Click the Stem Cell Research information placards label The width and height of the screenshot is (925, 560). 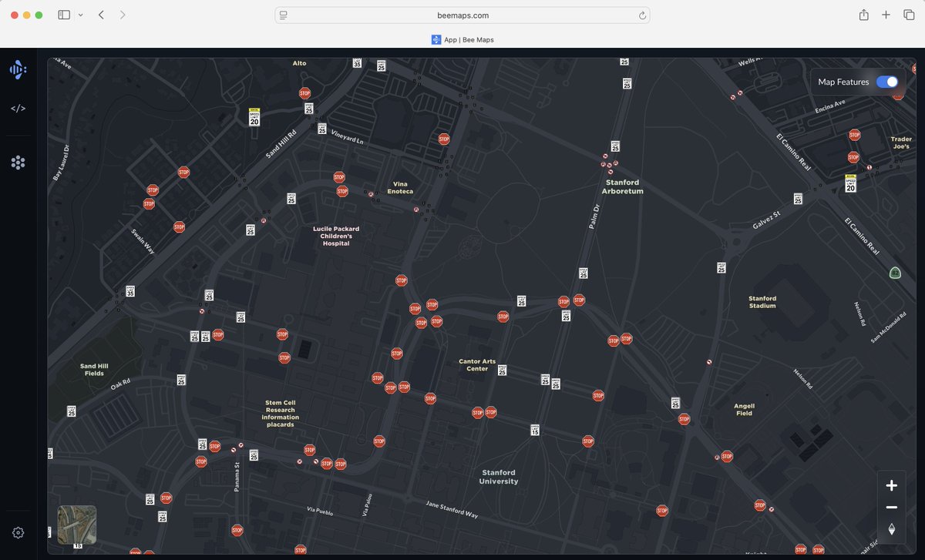281,414
